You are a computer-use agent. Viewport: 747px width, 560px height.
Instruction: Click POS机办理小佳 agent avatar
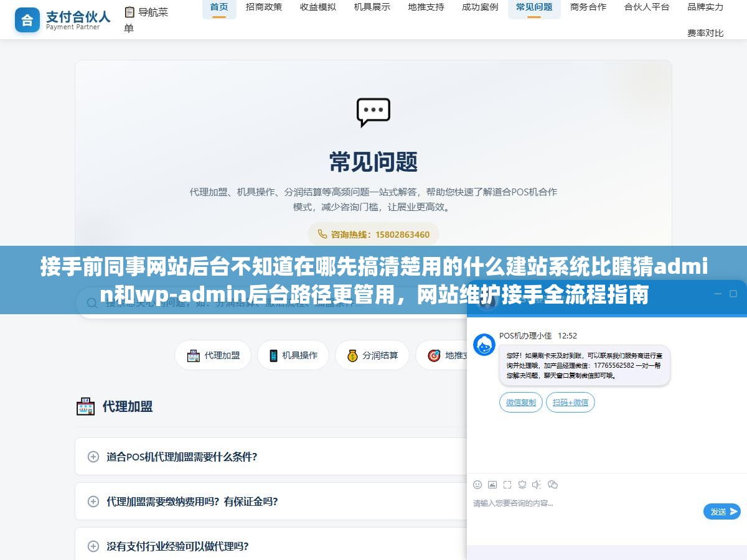pyautogui.click(x=484, y=345)
